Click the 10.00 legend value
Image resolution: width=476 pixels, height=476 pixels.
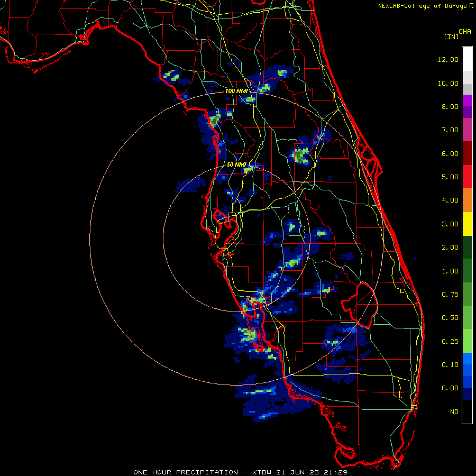(448, 83)
